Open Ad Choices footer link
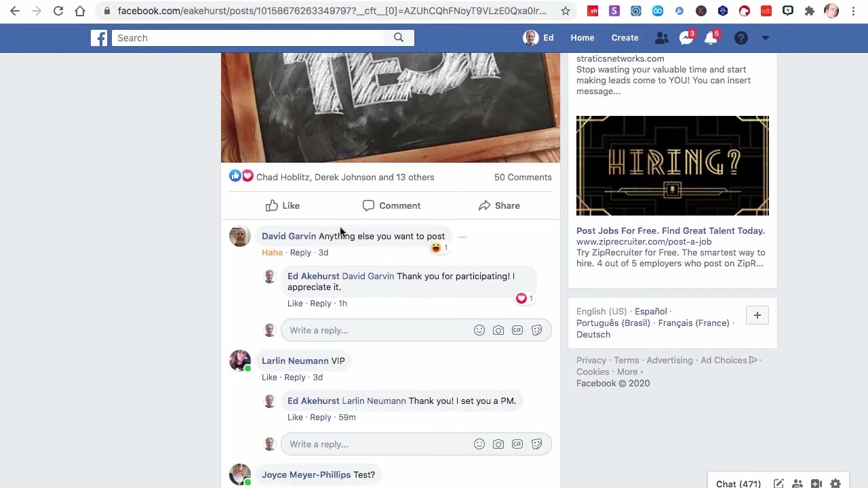Image resolution: width=868 pixels, height=488 pixels. [x=729, y=360]
